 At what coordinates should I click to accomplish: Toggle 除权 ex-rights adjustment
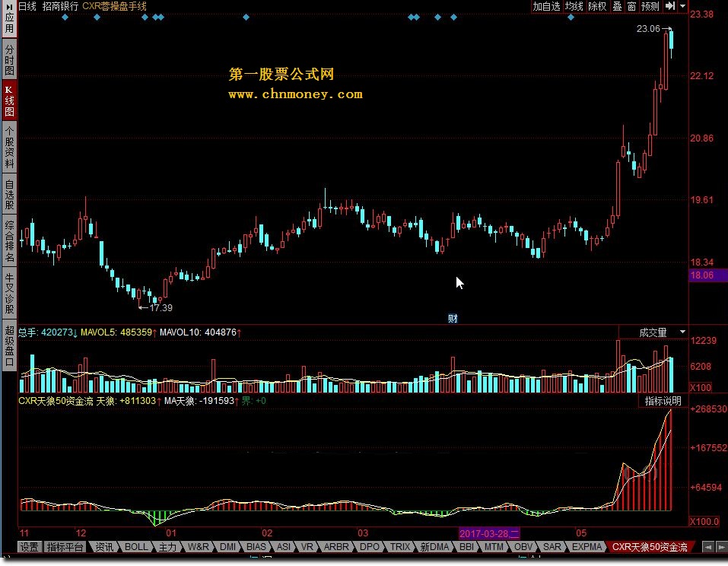597,6
